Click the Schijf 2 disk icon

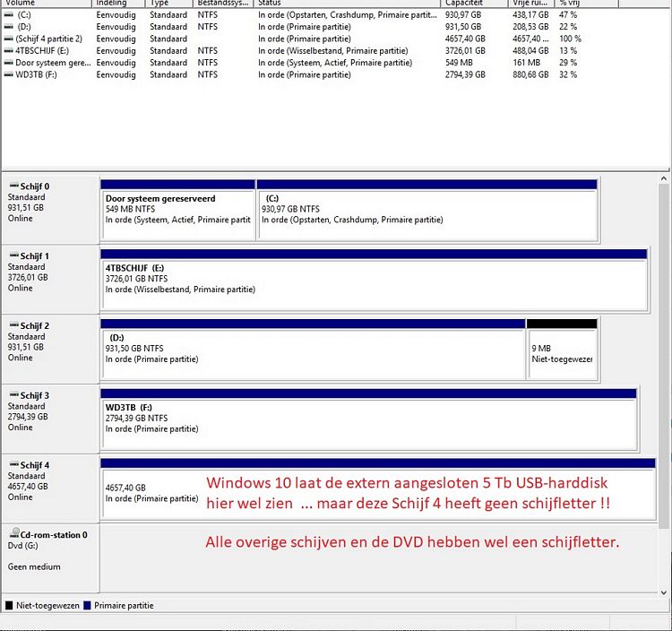point(14,325)
